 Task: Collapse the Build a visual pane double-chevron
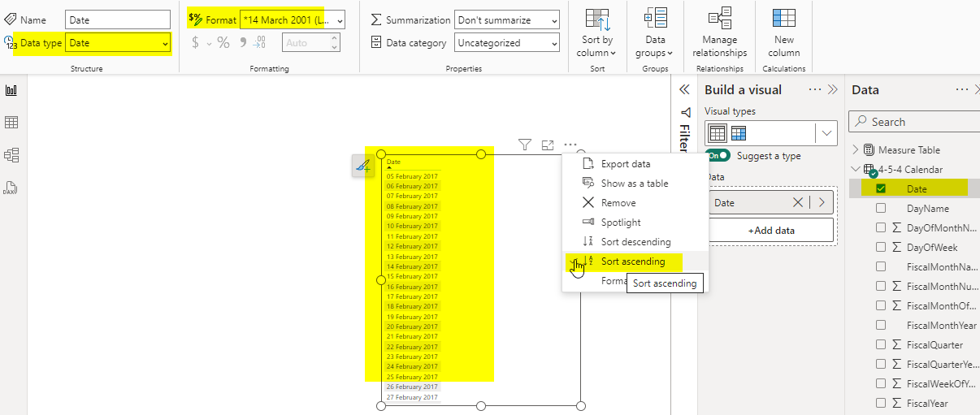[832, 90]
